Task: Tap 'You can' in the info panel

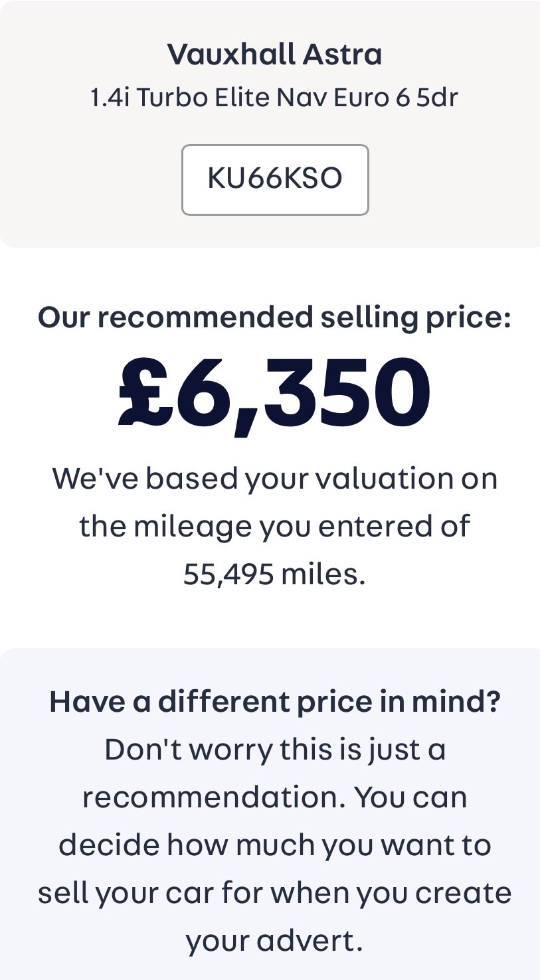Action: (x=410, y=797)
